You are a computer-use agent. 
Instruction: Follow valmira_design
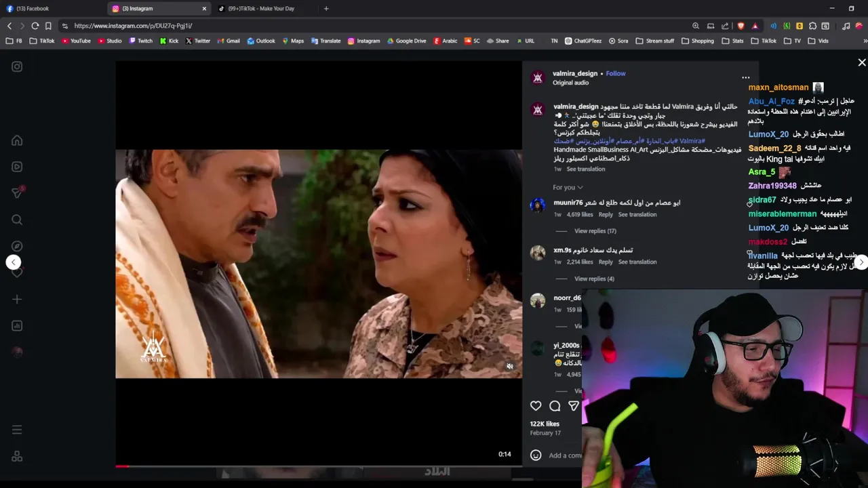(616, 73)
